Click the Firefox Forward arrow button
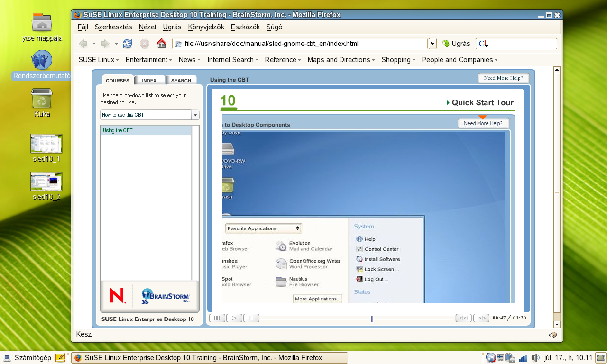 [105, 44]
